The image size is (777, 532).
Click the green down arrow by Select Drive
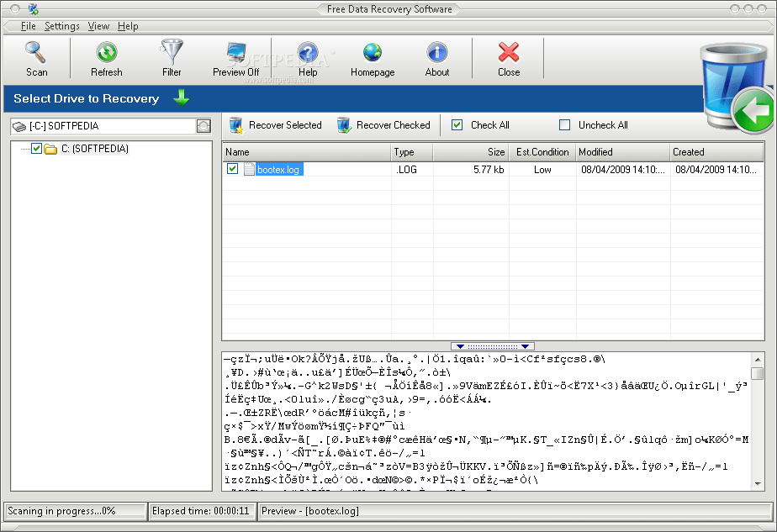coord(182,98)
